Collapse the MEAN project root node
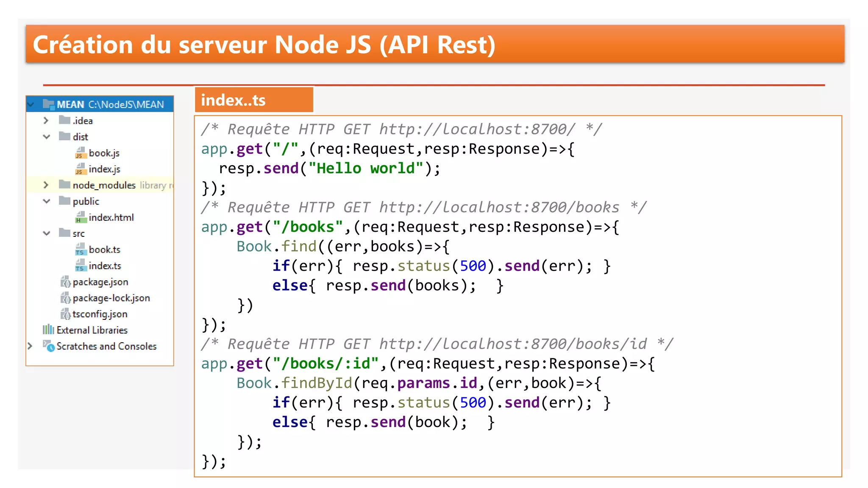The width and height of the screenshot is (868, 488). point(31,104)
